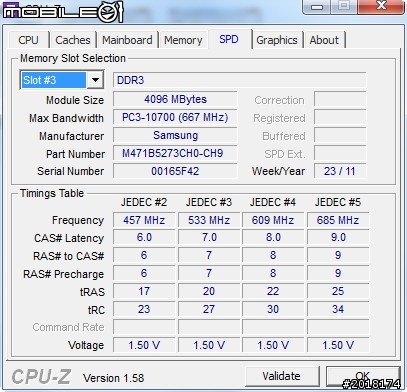Click the tRC value 30
The width and height of the screenshot is (407, 392).
pos(273,309)
